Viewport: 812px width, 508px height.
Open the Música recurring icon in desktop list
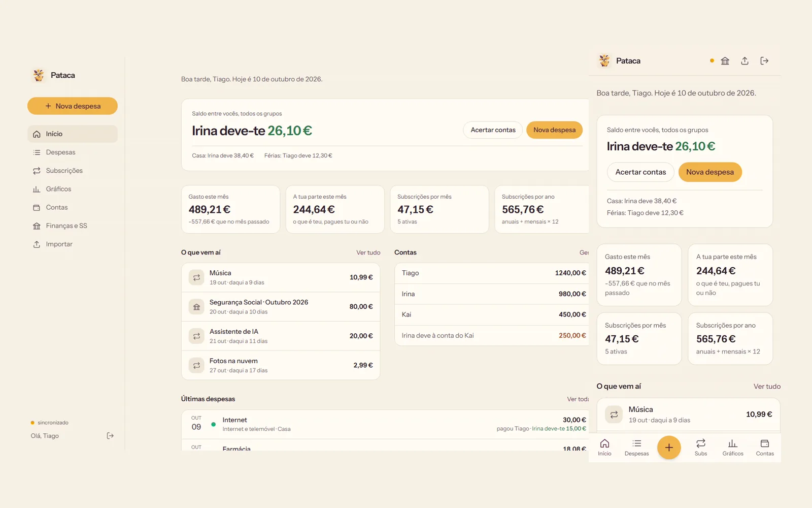click(x=196, y=278)
